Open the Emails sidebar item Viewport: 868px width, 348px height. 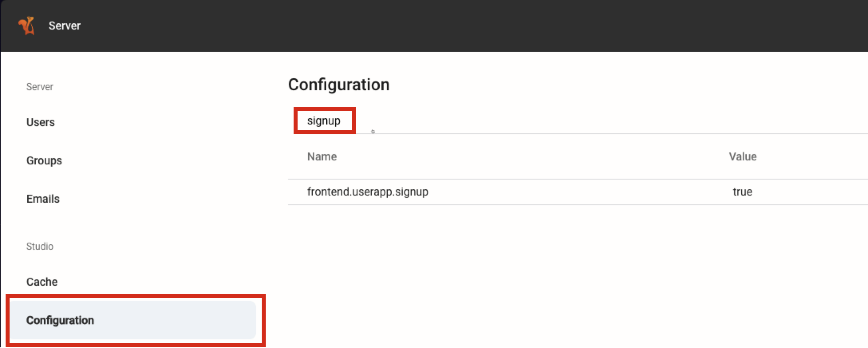[x=43, y=199]
